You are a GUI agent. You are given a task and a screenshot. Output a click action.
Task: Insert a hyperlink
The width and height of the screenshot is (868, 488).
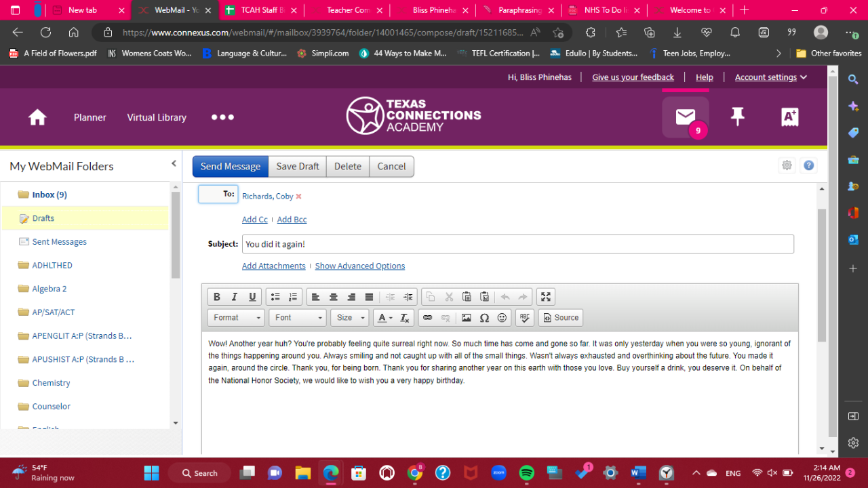427,317
